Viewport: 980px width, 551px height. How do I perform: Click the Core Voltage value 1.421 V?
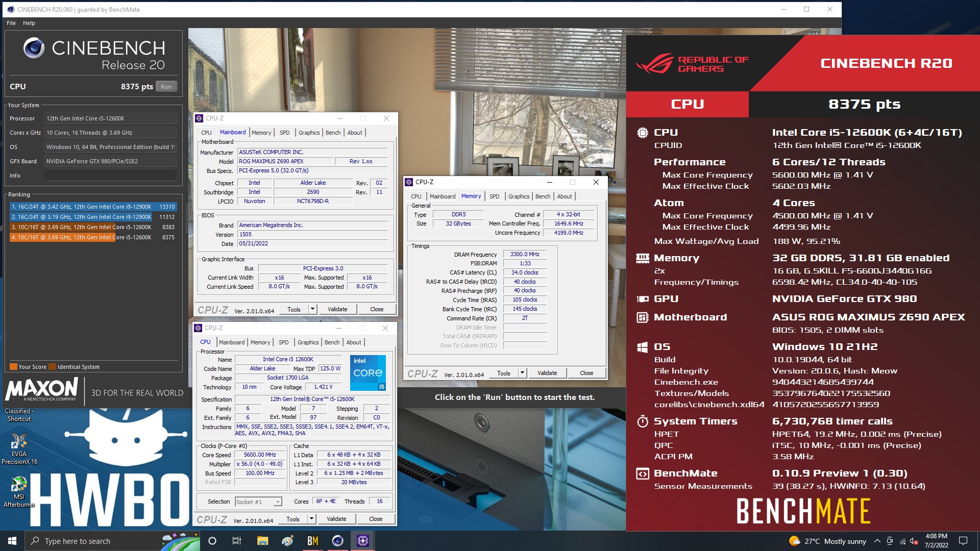(323, 387)
